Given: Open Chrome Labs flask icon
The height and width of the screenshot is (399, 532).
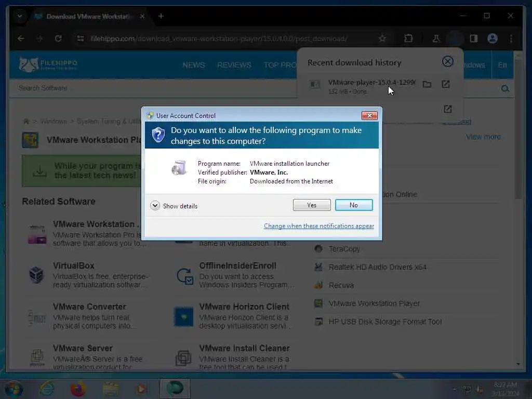Looking at the screenshot, I should (x=436, y=38).
